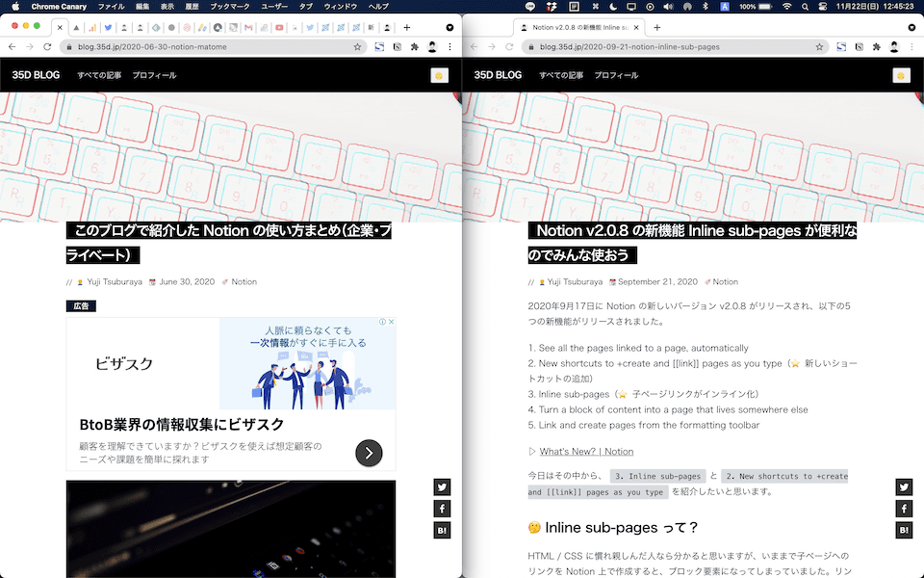Click the back arrow in the left browser window
The width and height of the screenshot is (924, 578).
click(13, 46)
